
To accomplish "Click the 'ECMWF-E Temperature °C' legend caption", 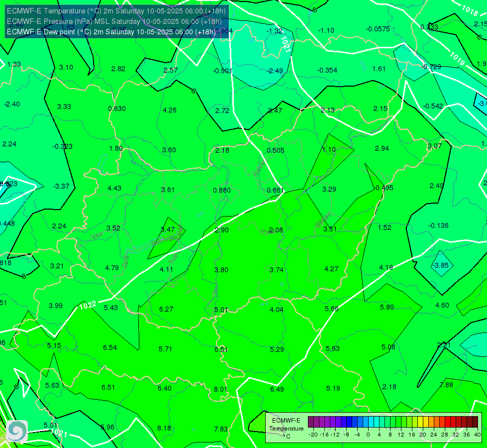I will click(x=286, y=429).
